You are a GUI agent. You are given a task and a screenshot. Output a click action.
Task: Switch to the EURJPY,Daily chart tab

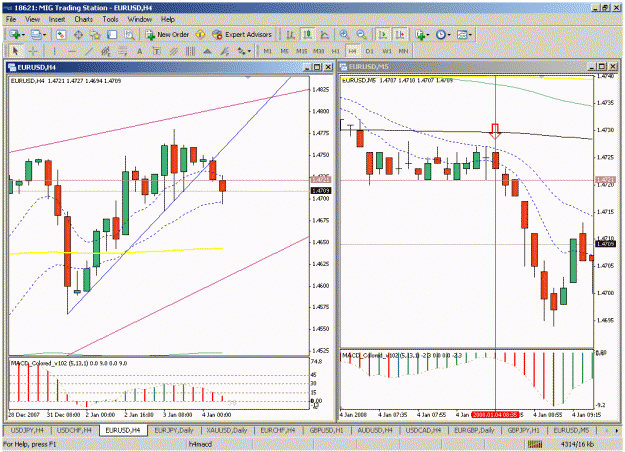click(x=173, y=430)
